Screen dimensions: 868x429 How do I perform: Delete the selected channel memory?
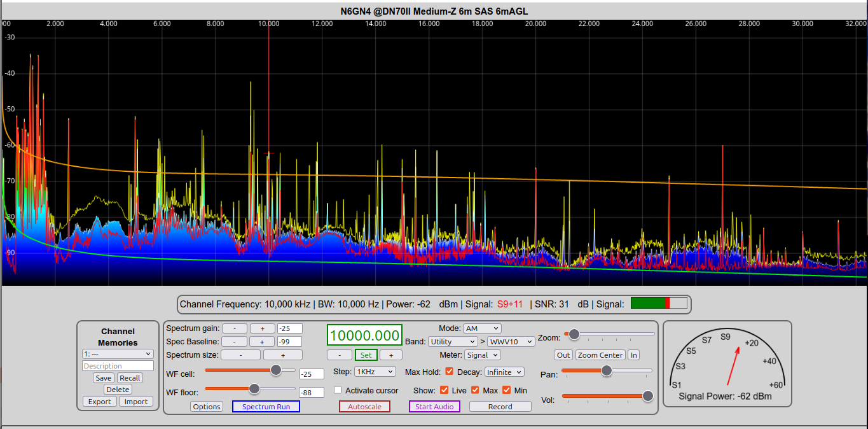pos(118,390)
